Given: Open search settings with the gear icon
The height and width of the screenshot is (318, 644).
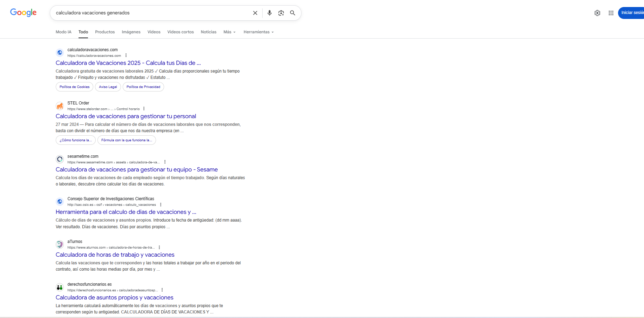Looking at the screenshot, I should (x=597, y=13).
